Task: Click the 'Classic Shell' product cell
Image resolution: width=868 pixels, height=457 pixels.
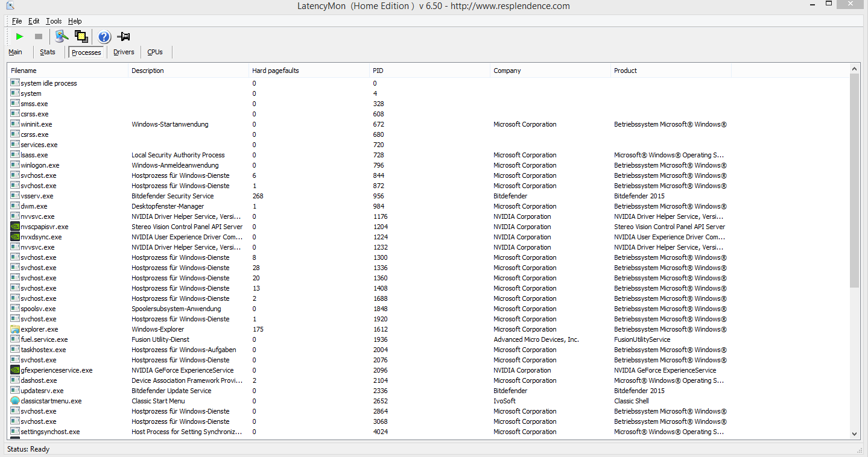Action: (632, 401)
